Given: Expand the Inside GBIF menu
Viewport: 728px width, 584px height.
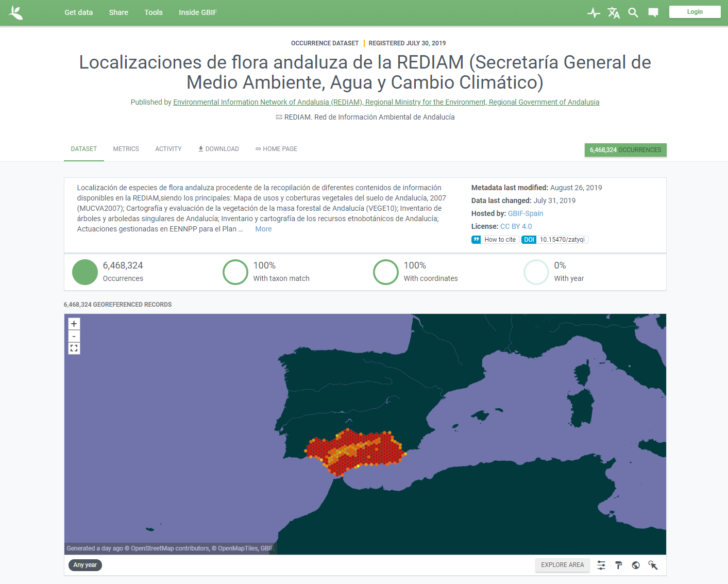Looking at the screenshot, I should [197, 12].
